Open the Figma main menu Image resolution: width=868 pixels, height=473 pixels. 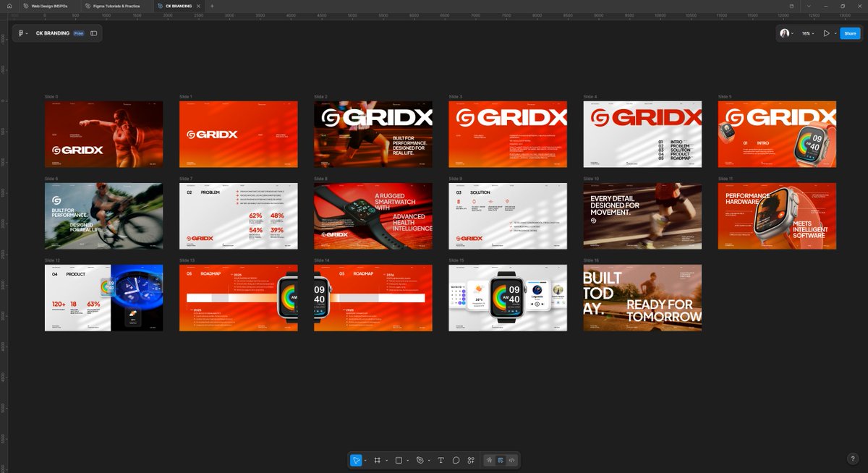point(23,33)
